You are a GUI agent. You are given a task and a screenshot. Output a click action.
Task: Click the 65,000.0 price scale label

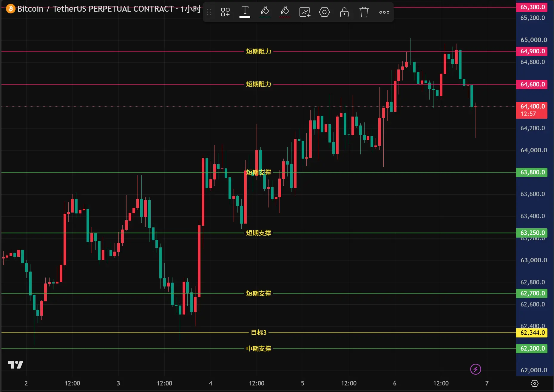[x=534, y=40]
